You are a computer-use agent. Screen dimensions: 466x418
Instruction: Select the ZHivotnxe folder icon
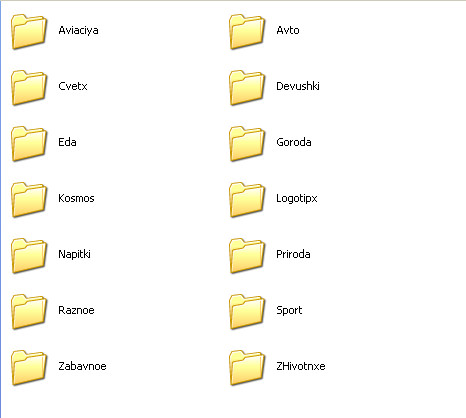(x=247, y=368)
